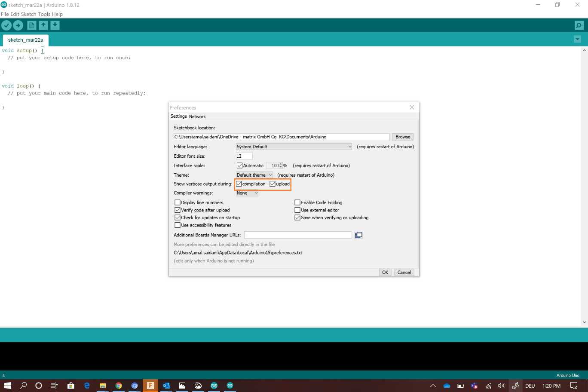The image size is (588, 392).
Task: Click the DEU input language indicator
Action: [530, 386]
